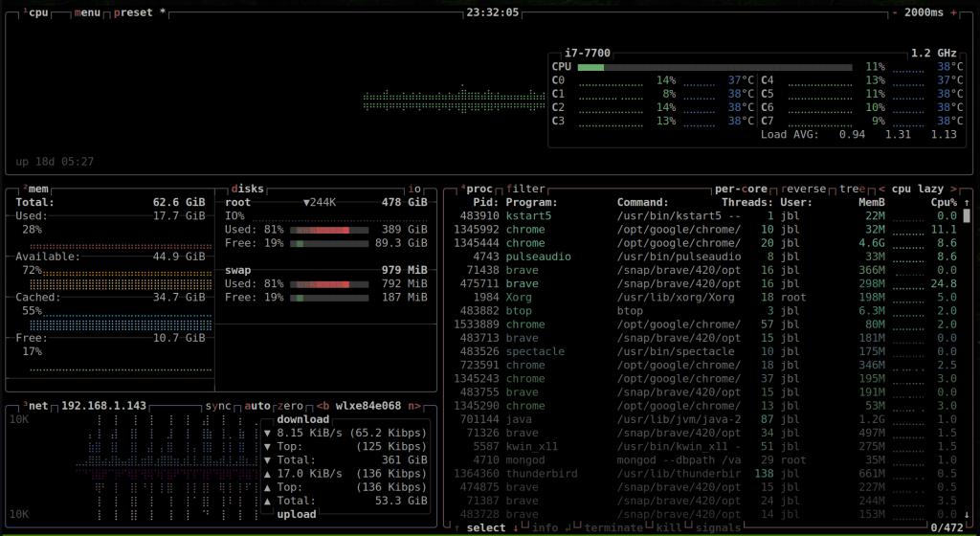Toggle reverse sorting of processes

tap(806, 190)
